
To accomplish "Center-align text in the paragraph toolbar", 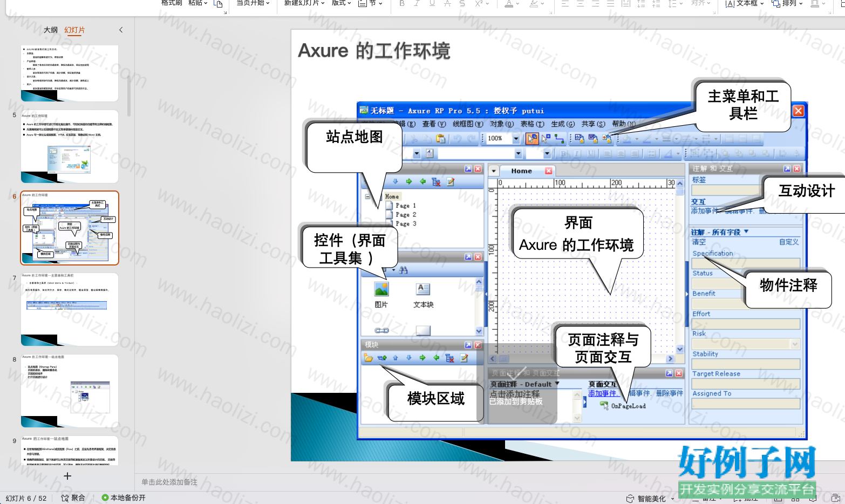I will (x=581, y=3).
